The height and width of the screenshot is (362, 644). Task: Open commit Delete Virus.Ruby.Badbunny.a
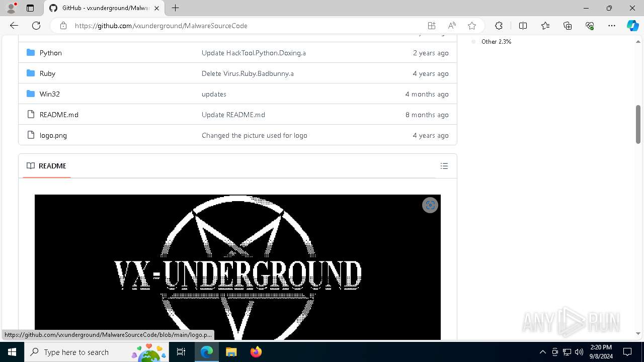pos(248,73)
